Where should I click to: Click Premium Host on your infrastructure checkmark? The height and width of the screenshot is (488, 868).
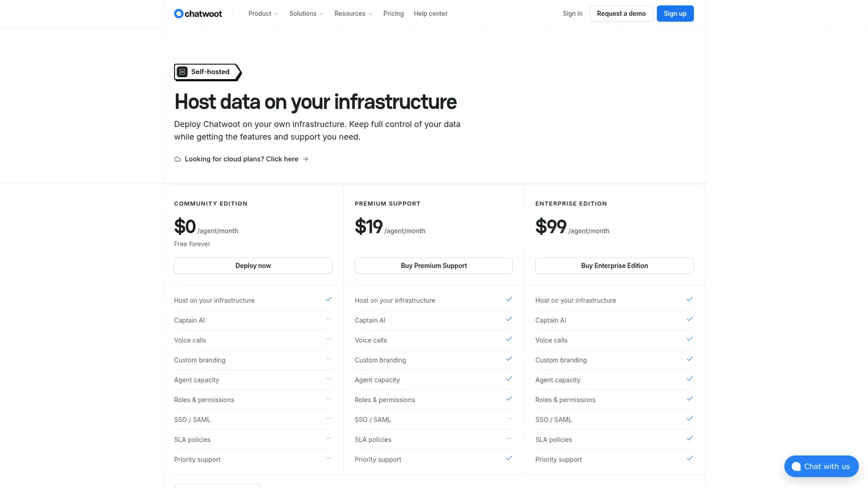point(509,299)
